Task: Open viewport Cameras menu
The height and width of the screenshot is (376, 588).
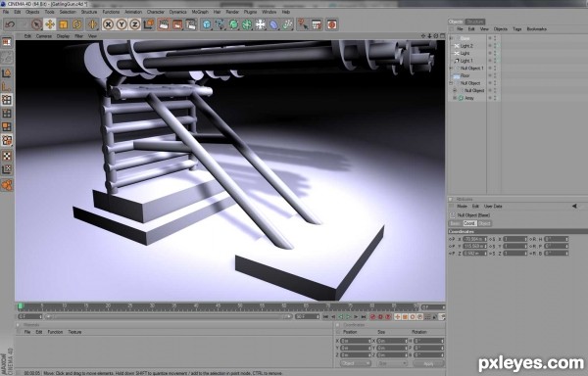Action: pyautogui.click(x=43, y=36)
